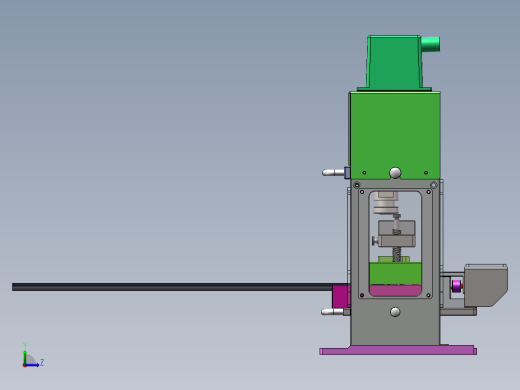Pick the coil spring inside the window
The image size is (520, 390).
[x=396, y=254]
